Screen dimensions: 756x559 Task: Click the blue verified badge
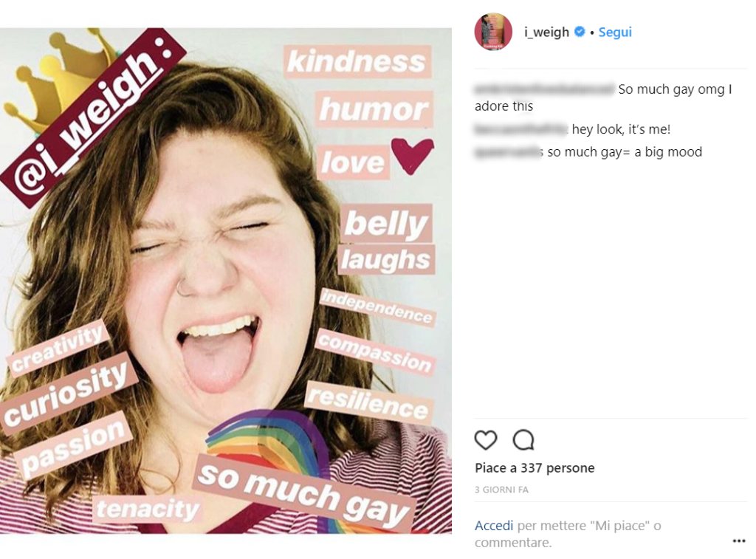coord(580,32)
